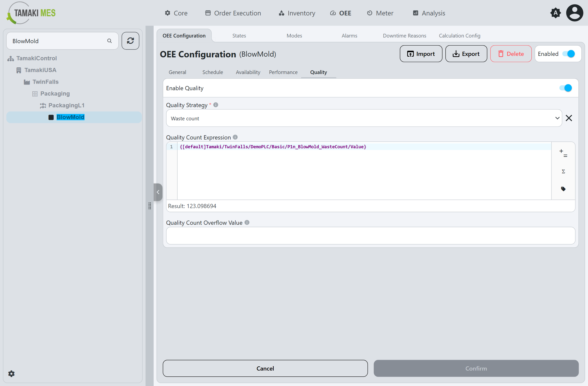Image resolution: width=588 pixels, height=386 pixels.
Task: Click the Export button
Action: coord(466,54)
